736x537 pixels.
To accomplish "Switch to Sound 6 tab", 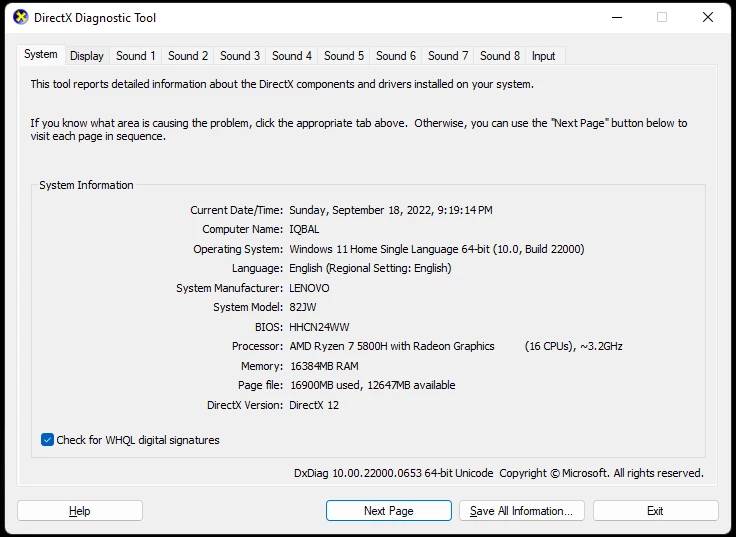I will [396, 56].
